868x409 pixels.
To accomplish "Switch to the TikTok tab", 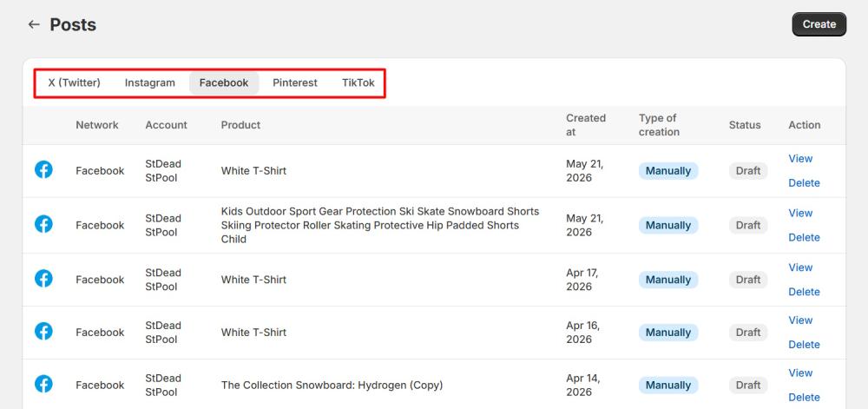I will tap(358, 83).
